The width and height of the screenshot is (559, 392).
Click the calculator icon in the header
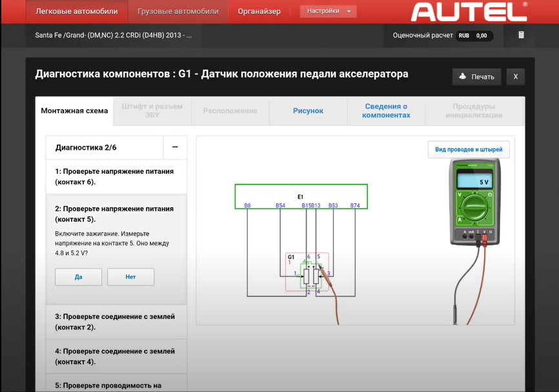click(521, 35)
